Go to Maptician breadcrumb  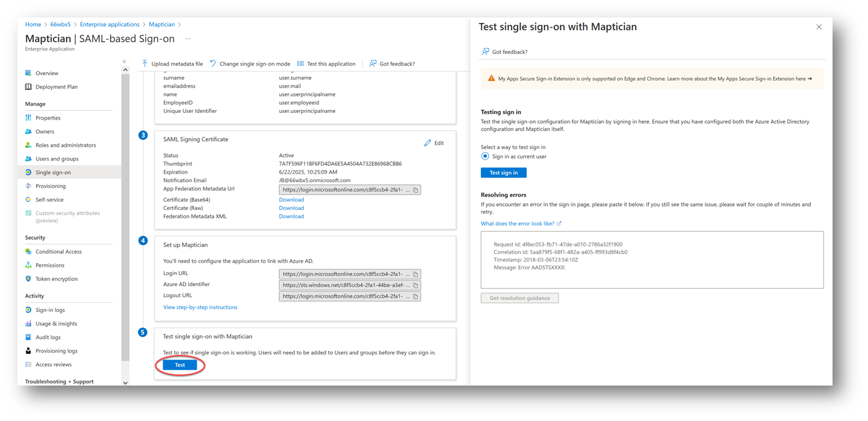pyautogui.click(x=161, y=25)
